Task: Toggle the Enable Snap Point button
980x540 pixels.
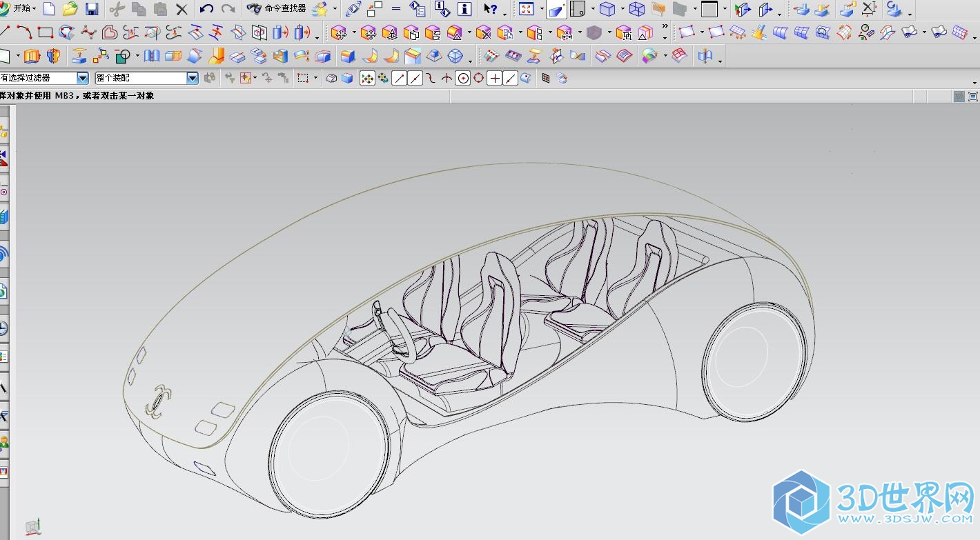Action: point(367,79)
